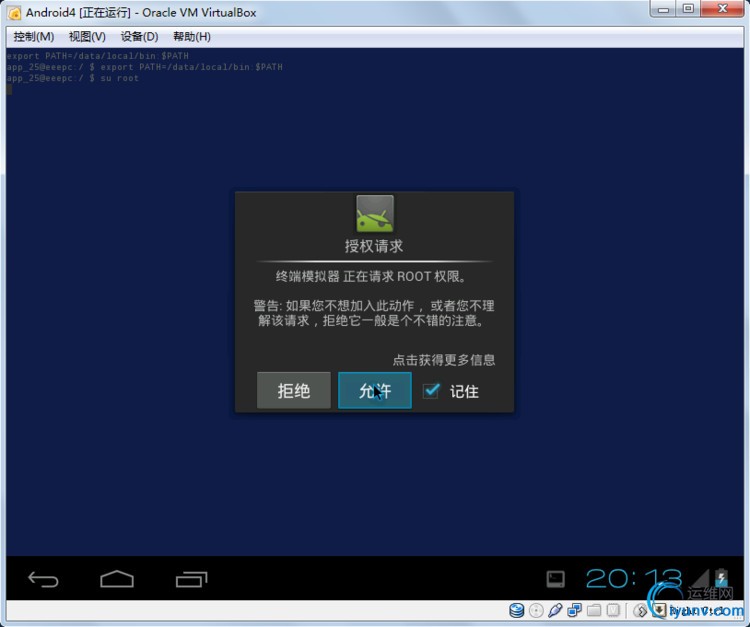Click the USB devices status icon
The width and height of the screenshot is (750, 627).
(x=555, y=611)
